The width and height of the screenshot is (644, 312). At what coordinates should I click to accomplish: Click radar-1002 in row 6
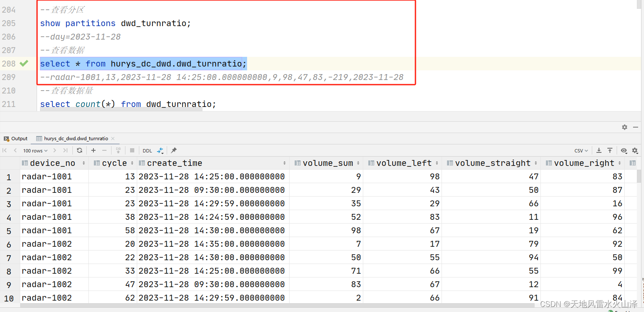[x=54, y=244]
